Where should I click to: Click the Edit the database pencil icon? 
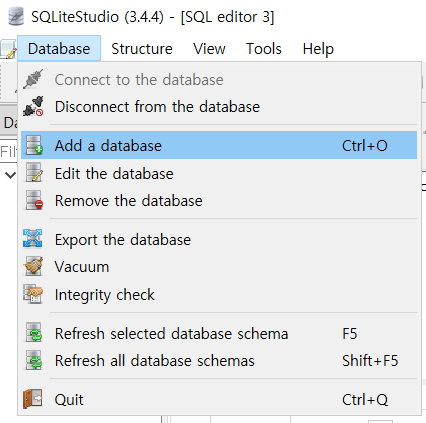[34, 172]
